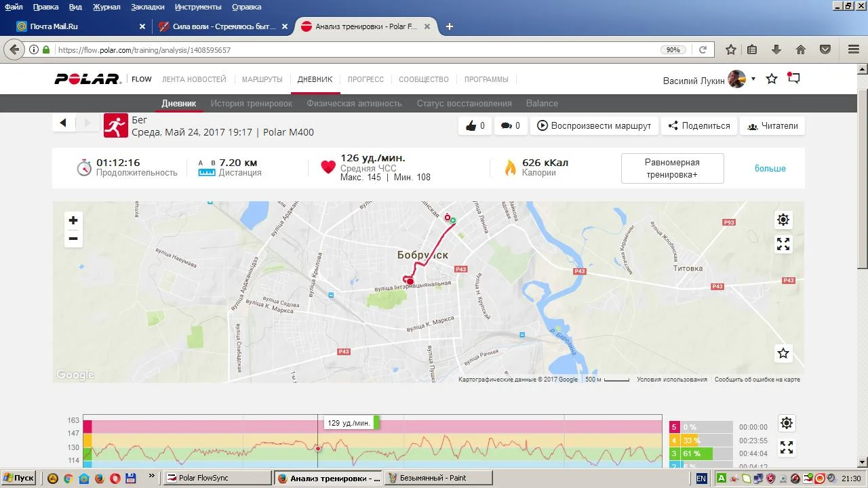868x488 pixels.
Task: Click Равномерная тренировка+ button
Action: coord(672,168)
